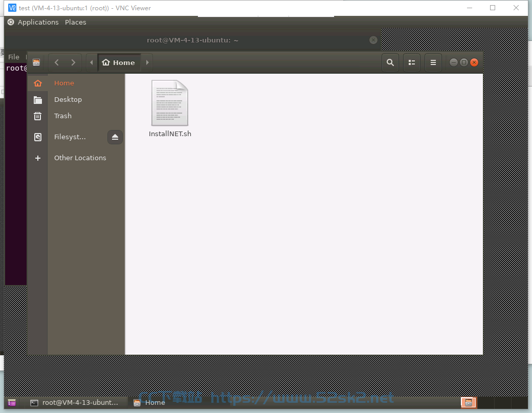Image resolution: width=532 pixels, height=413 pixels.
Task: Minimize the VNC Viewer window
Action: click(x=470, y=8)
